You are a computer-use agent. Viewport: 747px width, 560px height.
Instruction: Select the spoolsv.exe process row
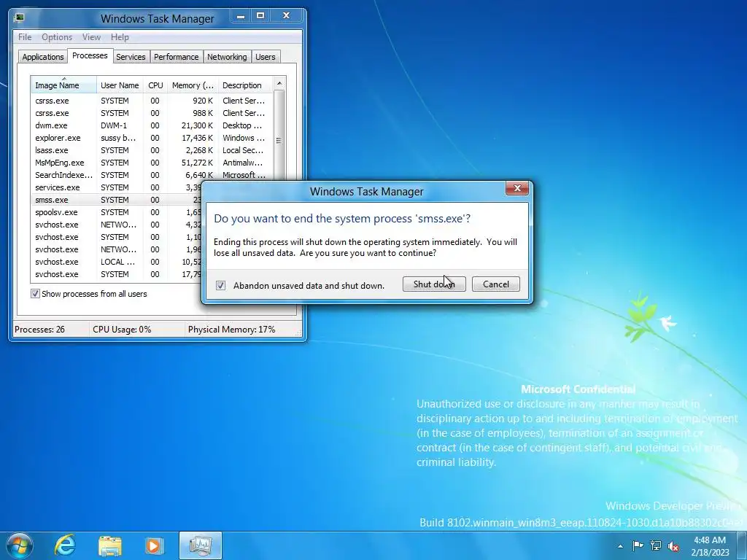(x=116, y=212)
